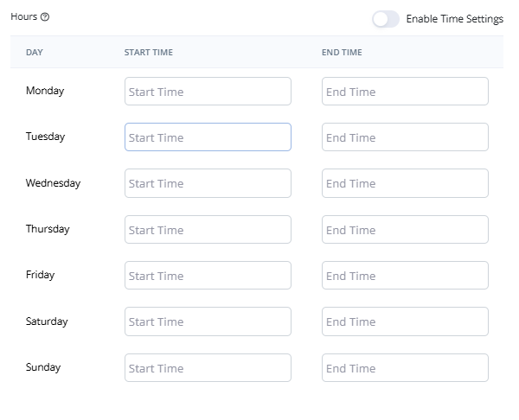Click Monday End Time field

pos(405,92)
